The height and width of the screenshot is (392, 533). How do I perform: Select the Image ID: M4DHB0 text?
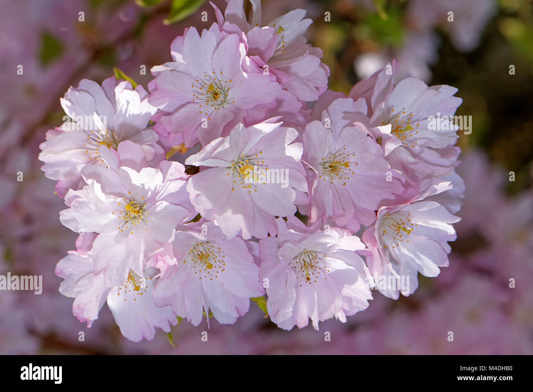click(x=487, y=369)
